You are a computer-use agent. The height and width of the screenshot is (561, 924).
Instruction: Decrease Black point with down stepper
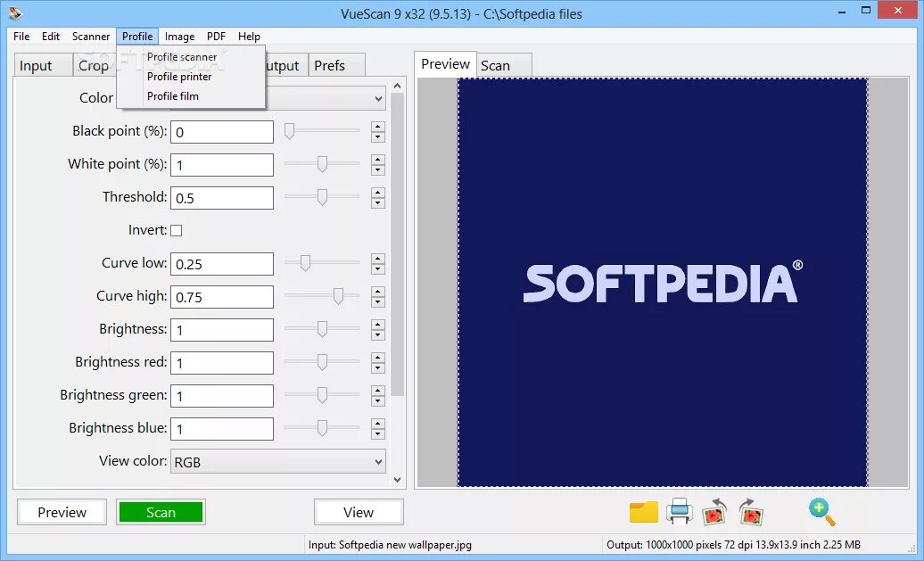pyautogui.click(x=378, y=137)
